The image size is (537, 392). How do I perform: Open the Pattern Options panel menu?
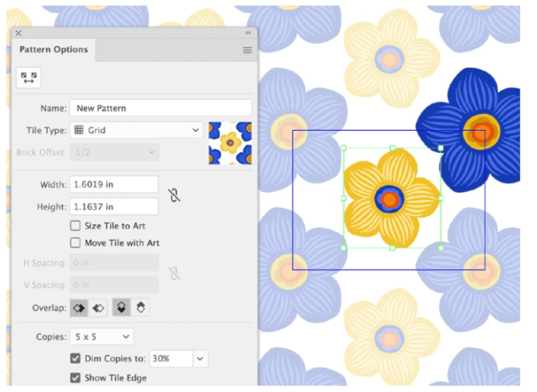[248, 50]
